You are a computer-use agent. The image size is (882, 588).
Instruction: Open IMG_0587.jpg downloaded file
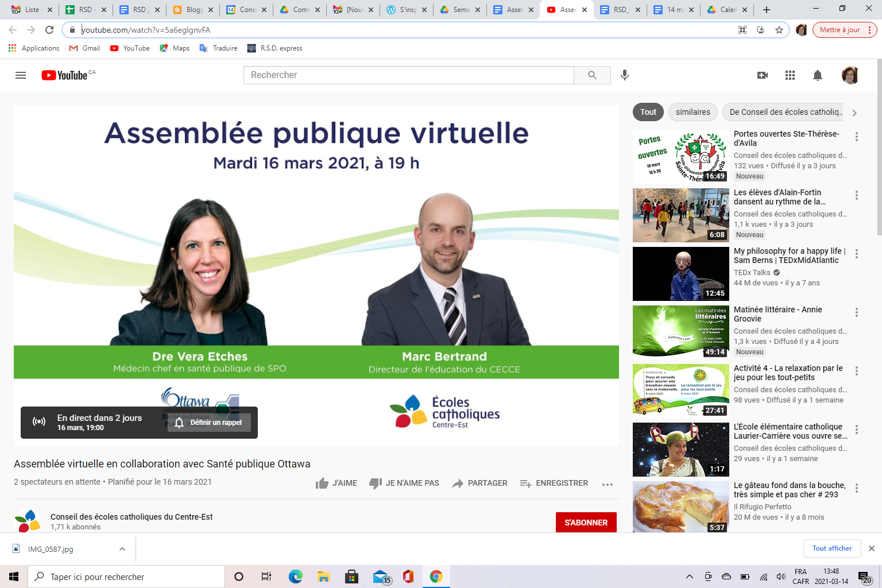tap(51, 550)
